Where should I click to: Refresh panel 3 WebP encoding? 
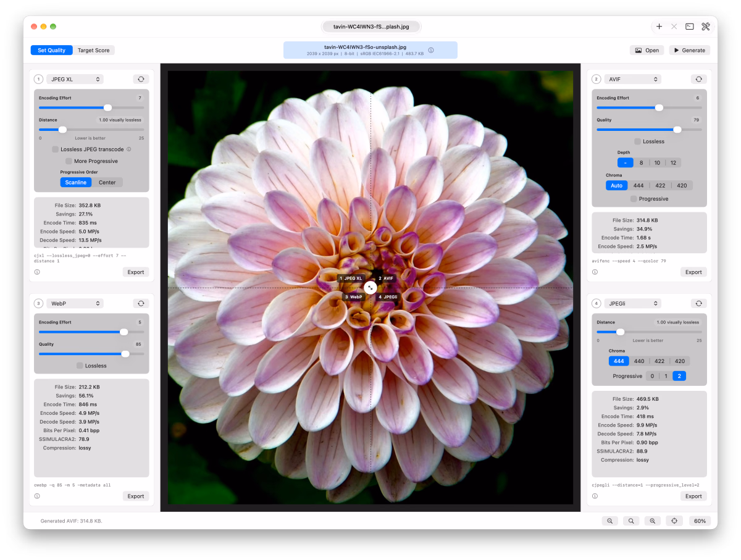point(141,303)
